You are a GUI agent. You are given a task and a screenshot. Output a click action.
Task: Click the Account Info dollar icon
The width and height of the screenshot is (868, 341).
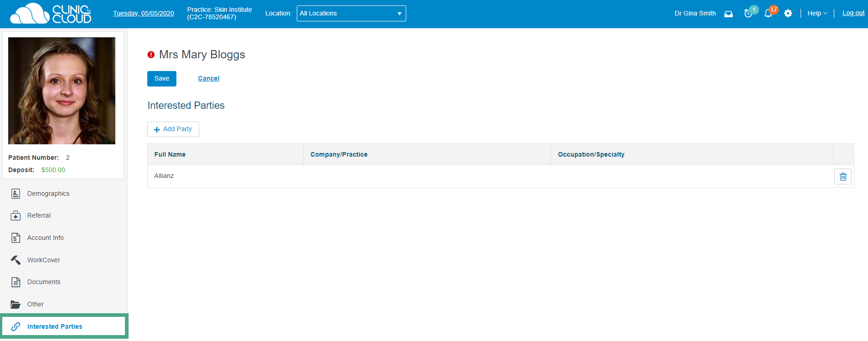coord(15,238)
